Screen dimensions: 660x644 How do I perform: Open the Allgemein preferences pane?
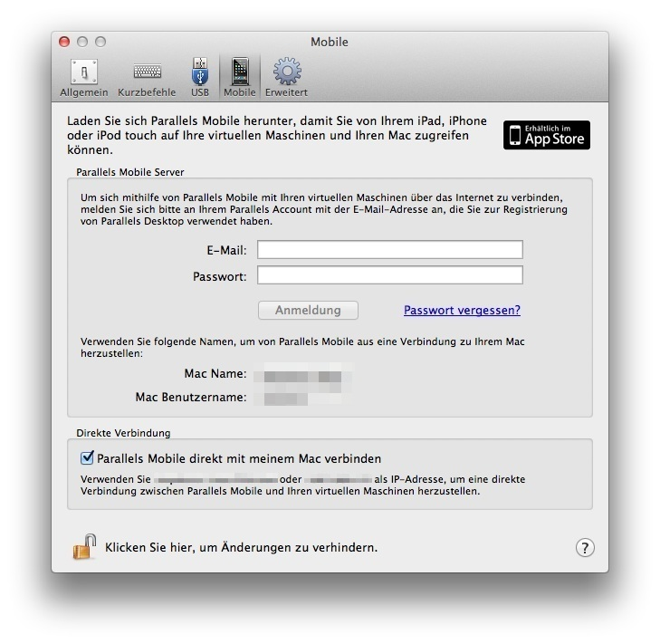[83, 77]
